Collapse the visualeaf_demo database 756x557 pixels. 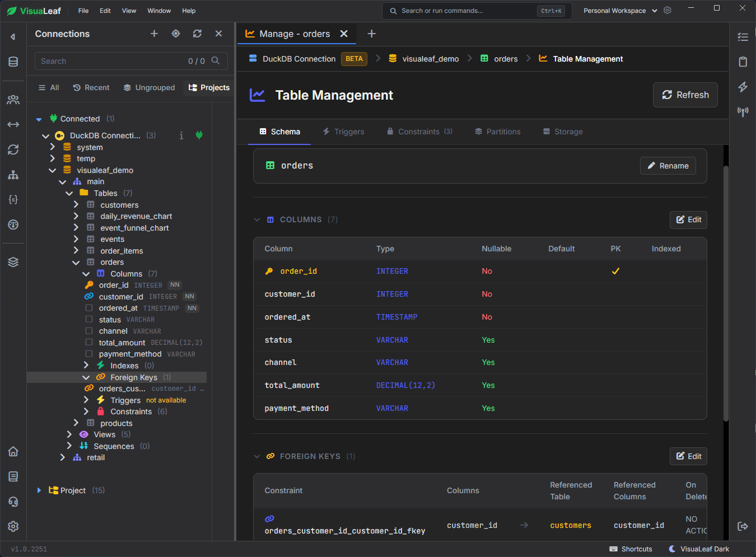click(x=53, y=170)
